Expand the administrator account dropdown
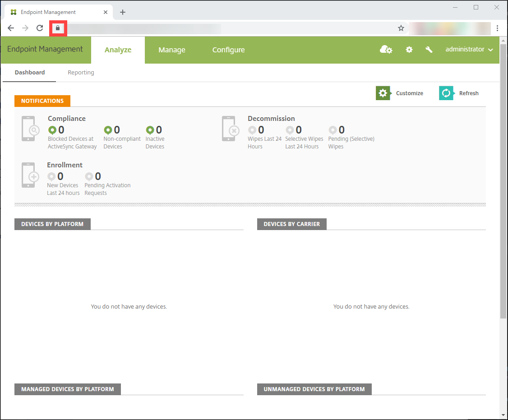 [x=469, y=49]
